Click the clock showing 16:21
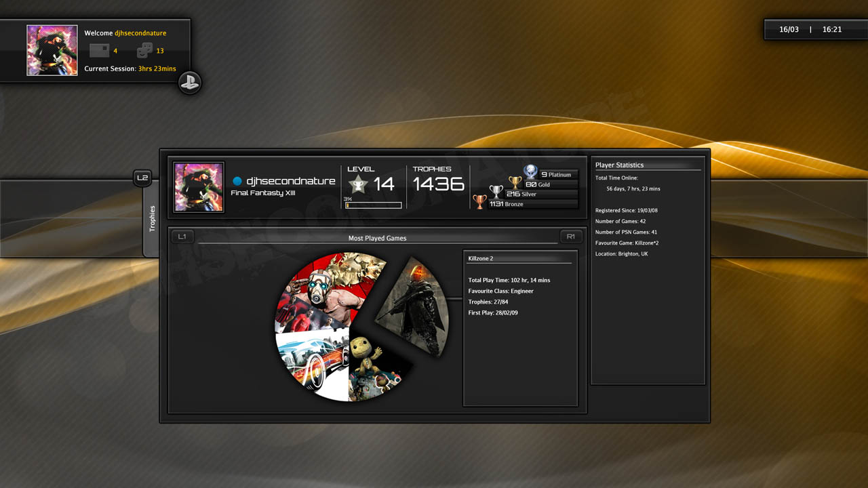Image resolution: width=868 pixels, height=488 pixels. tap(832, 30)
